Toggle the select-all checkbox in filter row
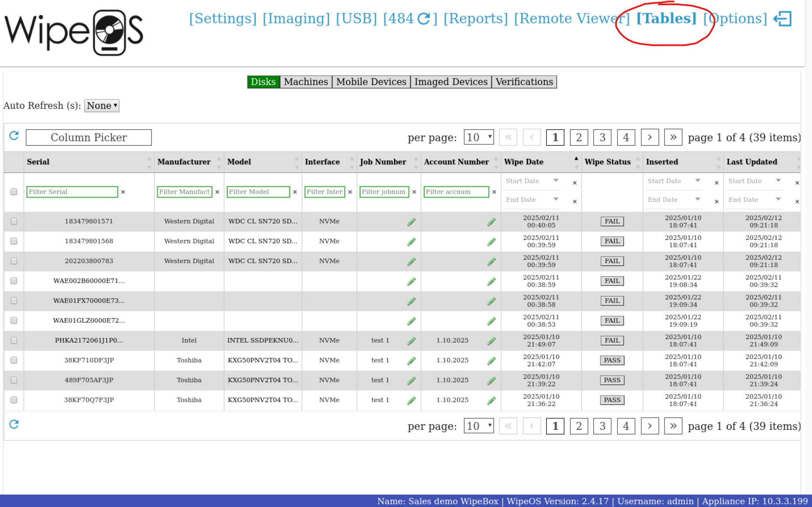The height and width of the screenshot is (507, 812). (14, 192)
